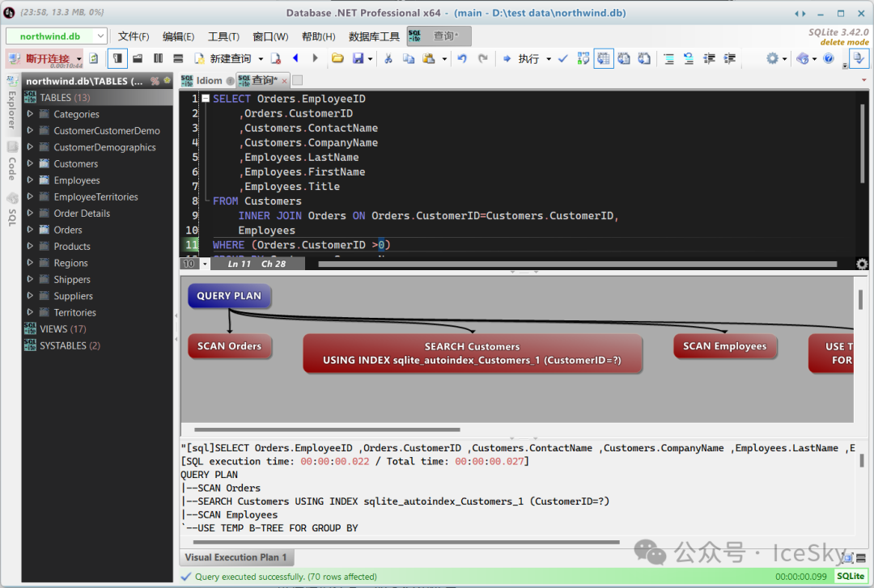Toggle the left sidebar panel layout button
This screenshot has width=874, height=588.
(x=117, y=58)
